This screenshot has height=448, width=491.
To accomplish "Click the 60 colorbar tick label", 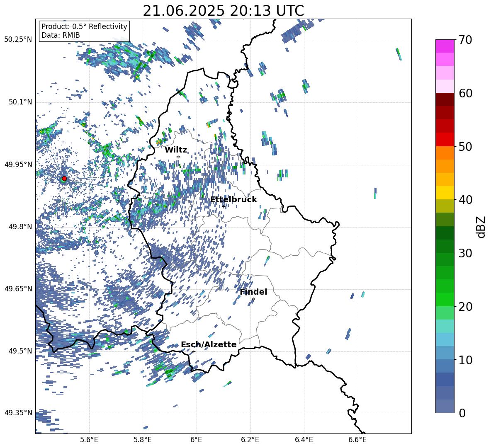I will 466,93.
